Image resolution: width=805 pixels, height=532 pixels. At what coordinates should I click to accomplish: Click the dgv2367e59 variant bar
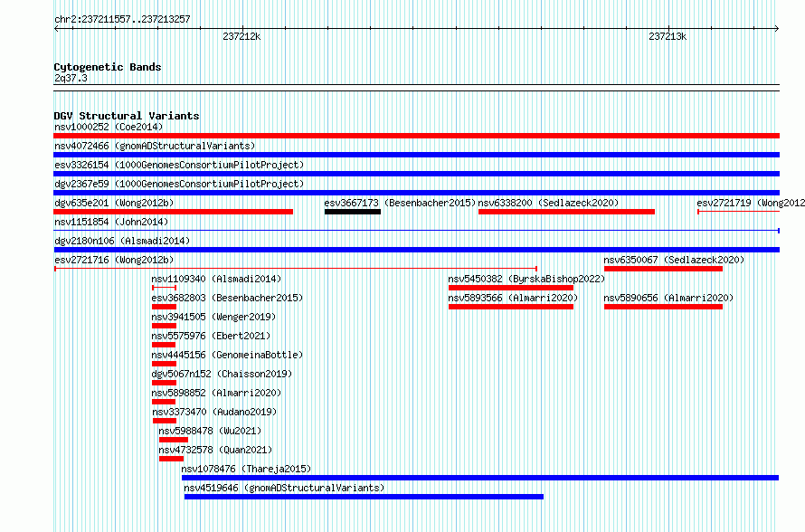tap(416, 193)
